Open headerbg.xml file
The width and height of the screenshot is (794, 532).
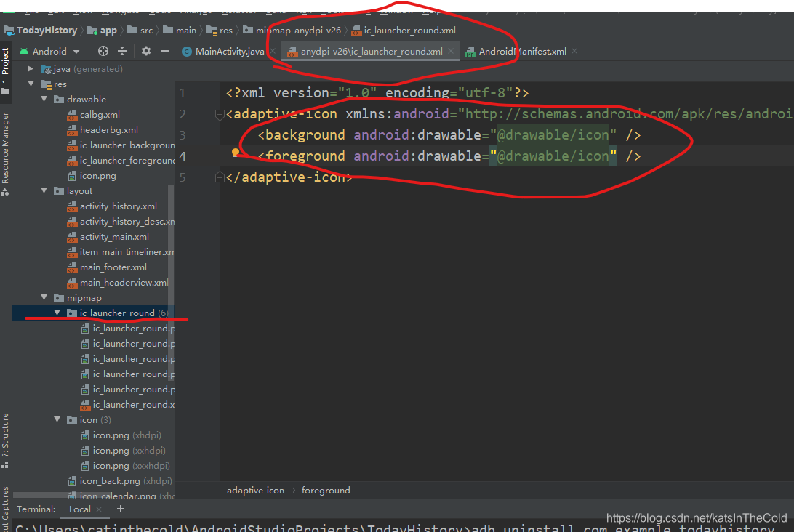click(103, 129)
